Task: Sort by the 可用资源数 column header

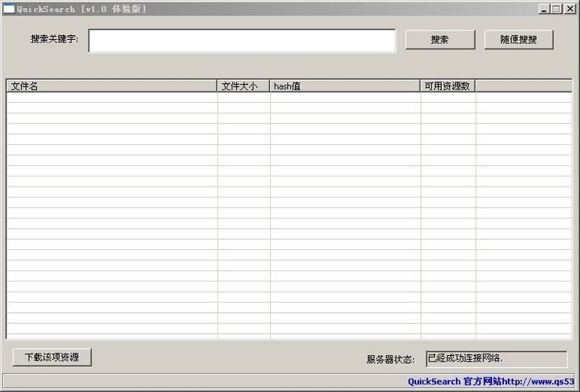Action: 447,86
